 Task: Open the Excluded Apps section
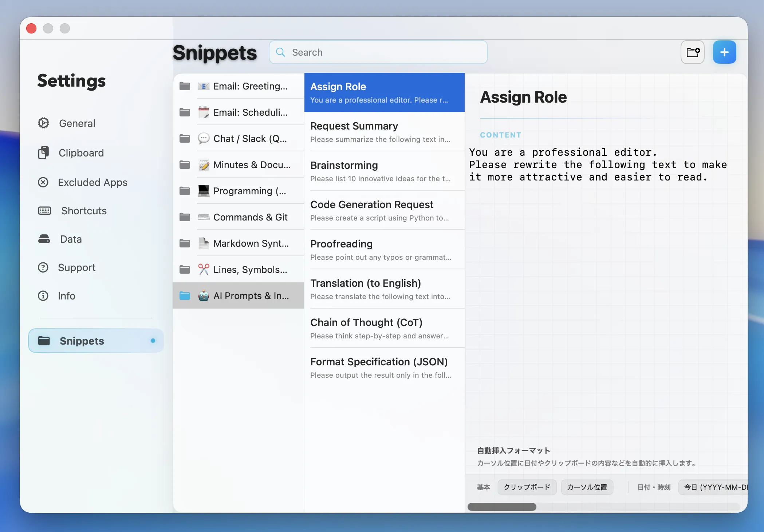(92, 182)
